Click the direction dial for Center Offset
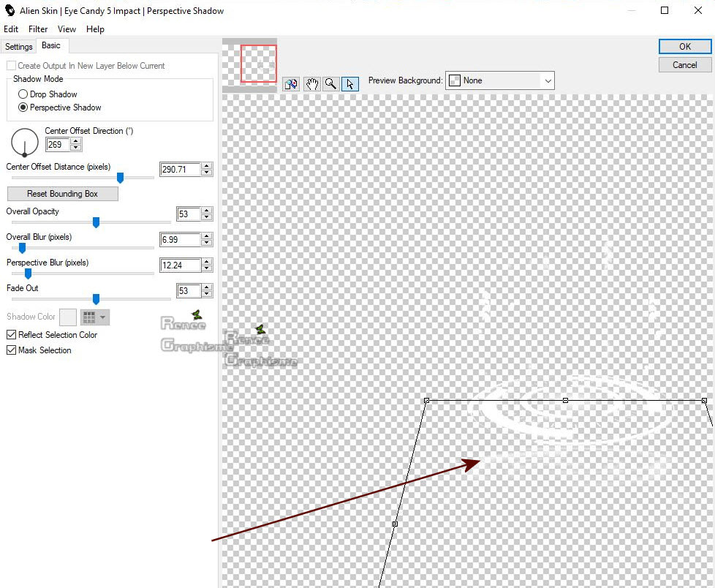 [x=25, y=142]
